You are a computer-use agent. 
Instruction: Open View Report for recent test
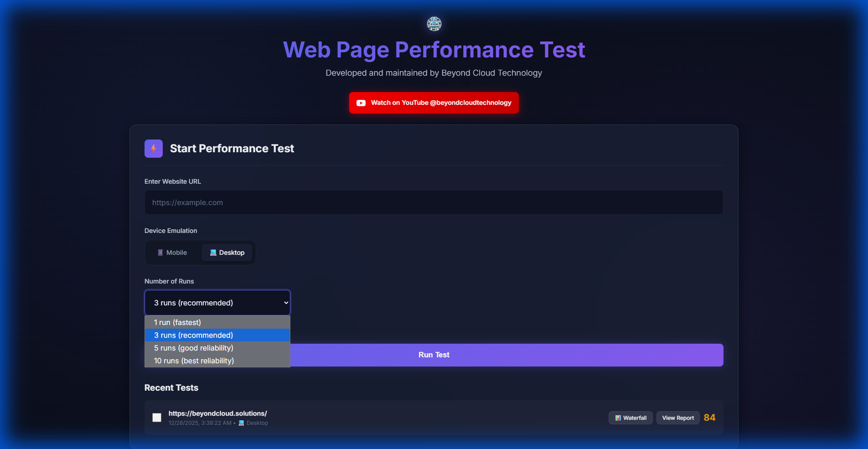click(x=678, y=418)
